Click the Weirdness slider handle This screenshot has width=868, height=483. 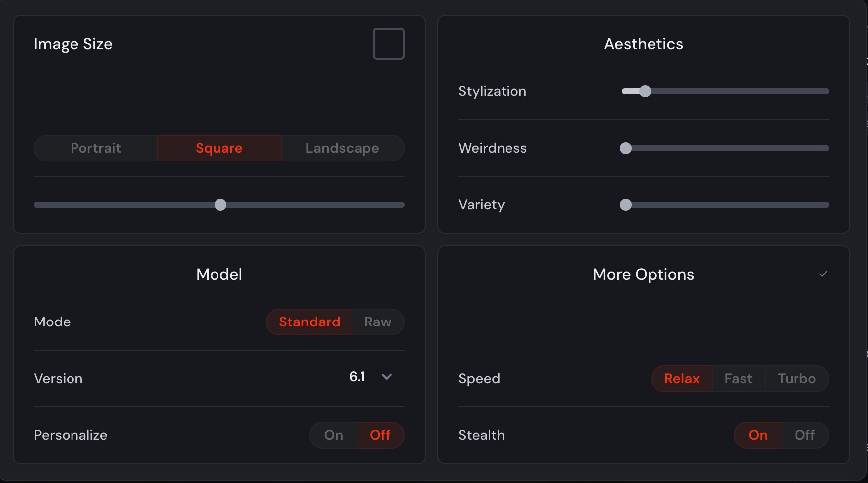click(626, 148)
